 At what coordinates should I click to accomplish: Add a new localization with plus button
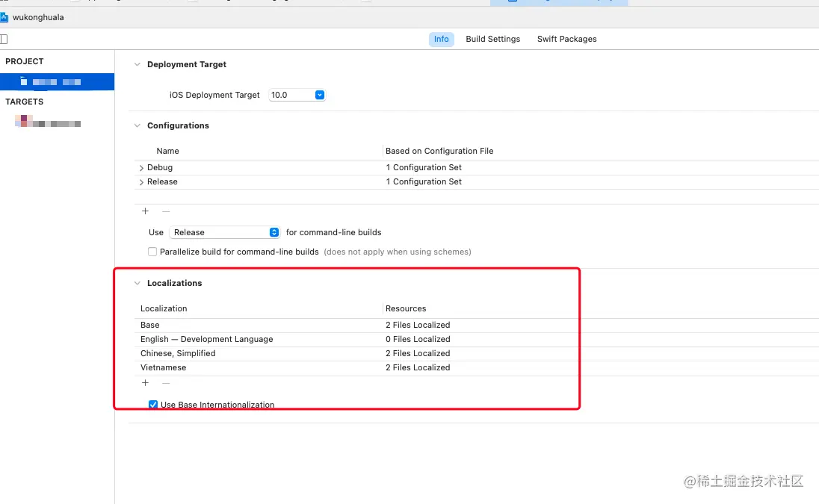pyautogui.click(x=145, y=383)
